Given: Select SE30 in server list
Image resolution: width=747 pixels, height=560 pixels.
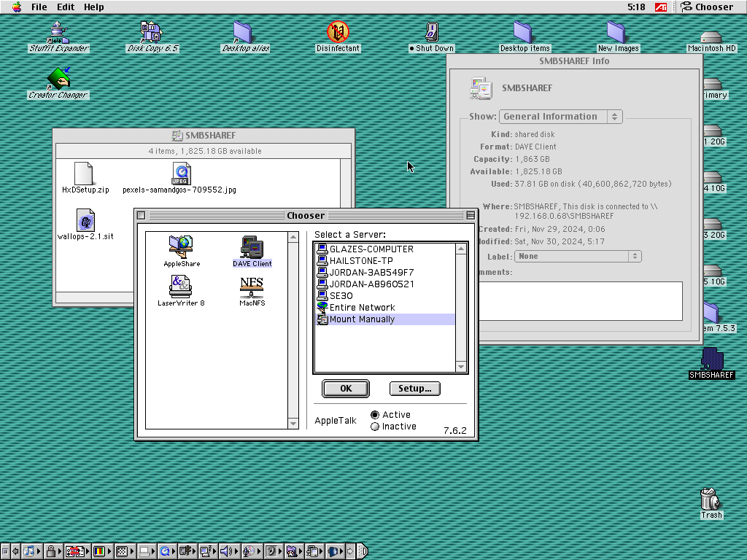Looking at the screenshot, I should pos(385,296).
